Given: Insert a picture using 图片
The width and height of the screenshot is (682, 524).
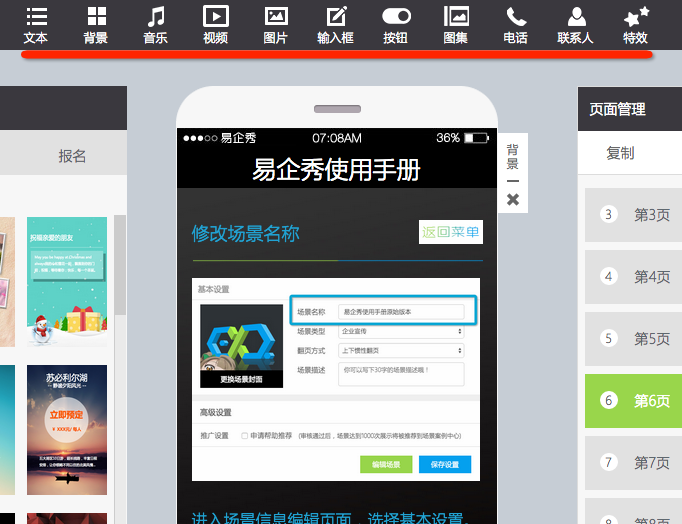Looking at the screenshot, I should (276, 25).
